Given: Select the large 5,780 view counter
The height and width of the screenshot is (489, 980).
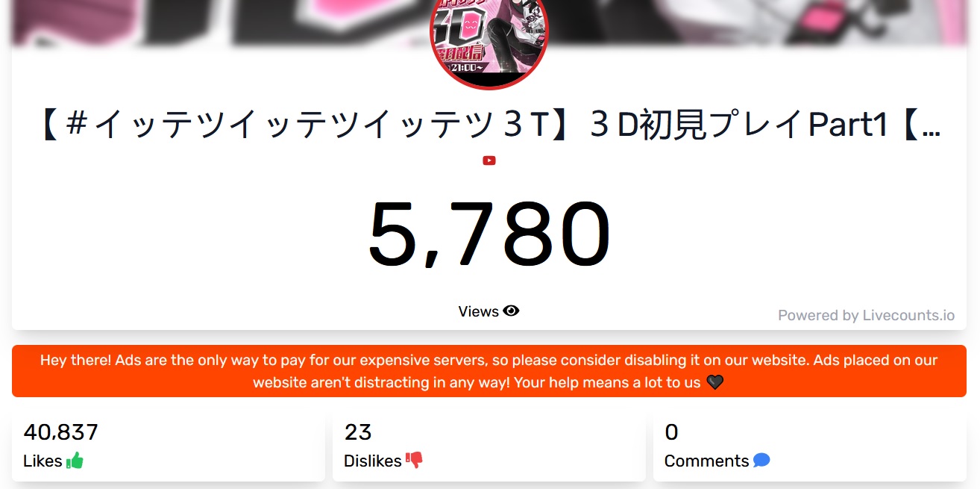Looking at the screenshot, I should tap(489, 235).
